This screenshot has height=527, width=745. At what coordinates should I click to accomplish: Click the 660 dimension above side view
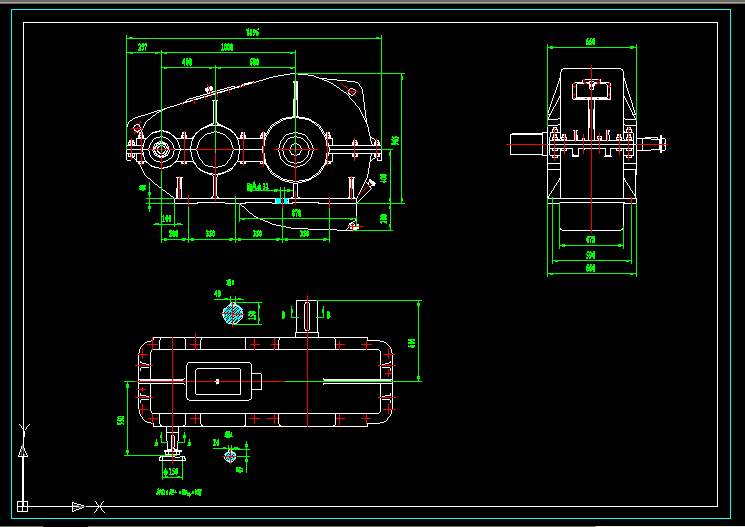click(x=590, y=42)
